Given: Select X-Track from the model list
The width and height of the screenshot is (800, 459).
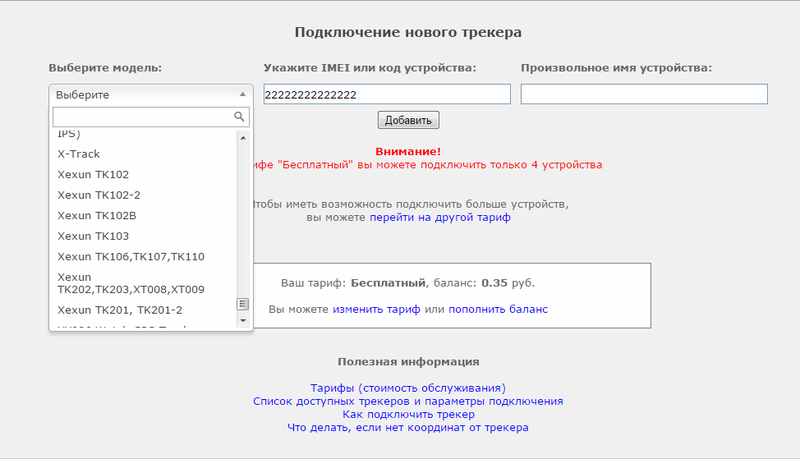Looking at the screenshot, I should 79,154.
